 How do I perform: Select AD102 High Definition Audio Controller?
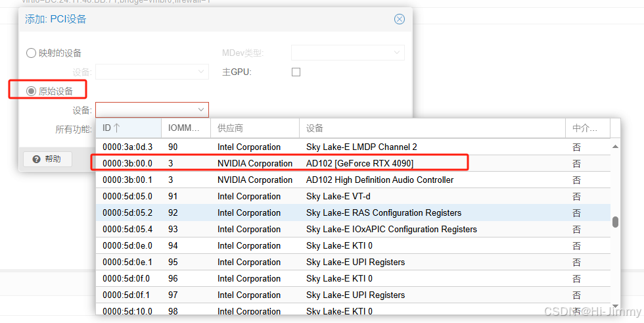[354, 180]
